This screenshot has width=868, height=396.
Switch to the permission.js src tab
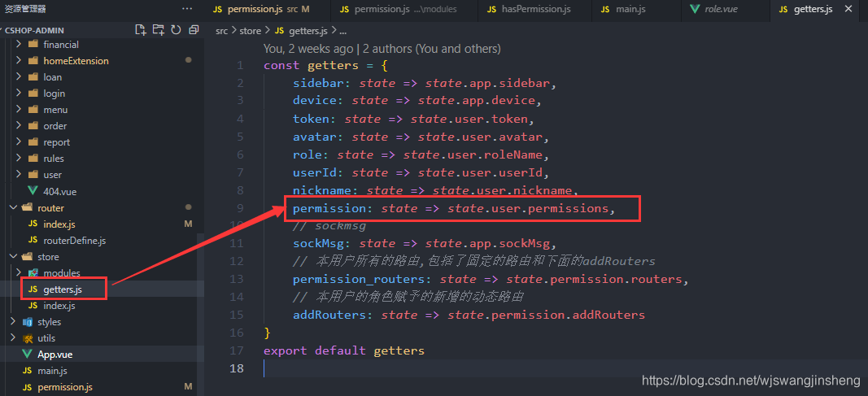pos(268,10)
